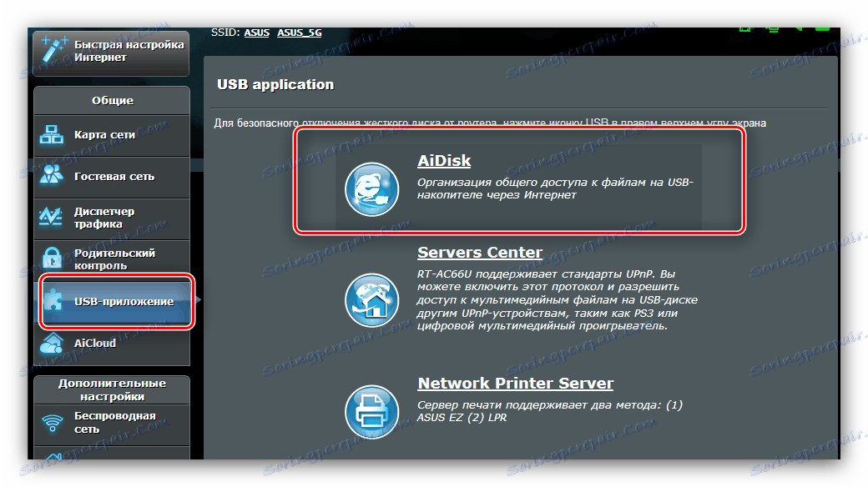868x487 pixels.
Task: Open the AiDisk link
Action: [x=444, y=160]
